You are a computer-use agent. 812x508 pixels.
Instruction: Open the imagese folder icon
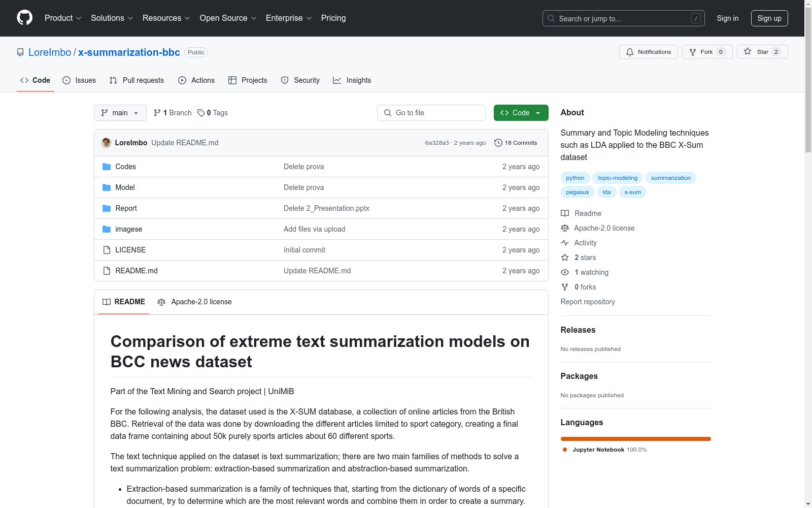pyautogui.click(x=107, y=229)
